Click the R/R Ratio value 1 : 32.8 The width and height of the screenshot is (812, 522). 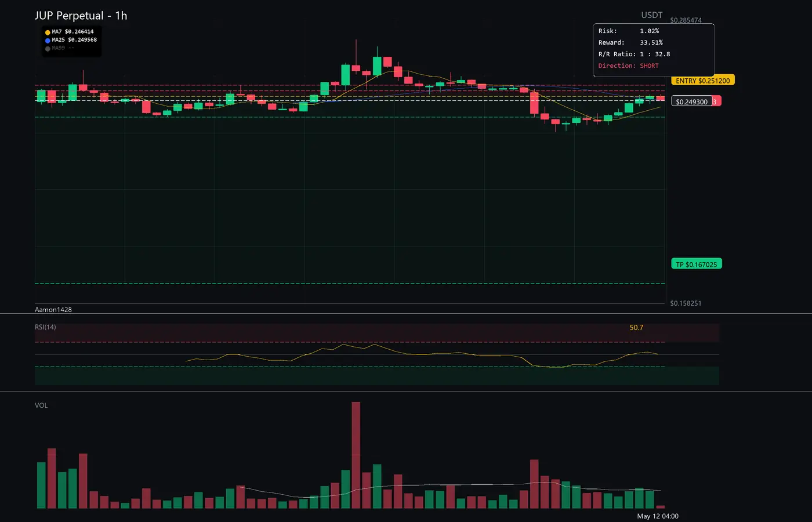(x=655, y=54)
